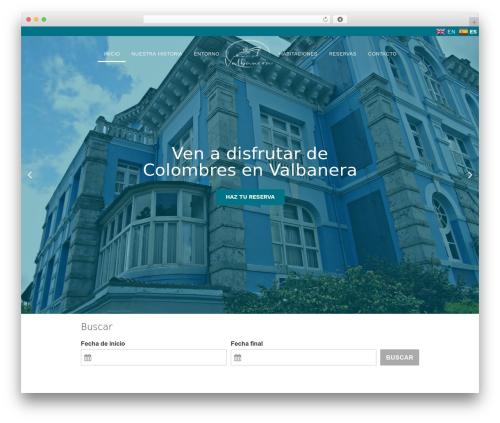
Task: Click the browser extension icon beside address bar
Action: coord(340,19)
